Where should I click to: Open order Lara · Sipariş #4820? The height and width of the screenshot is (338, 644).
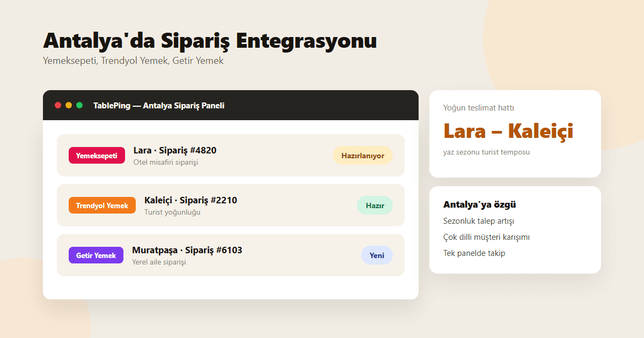point(231,156)
